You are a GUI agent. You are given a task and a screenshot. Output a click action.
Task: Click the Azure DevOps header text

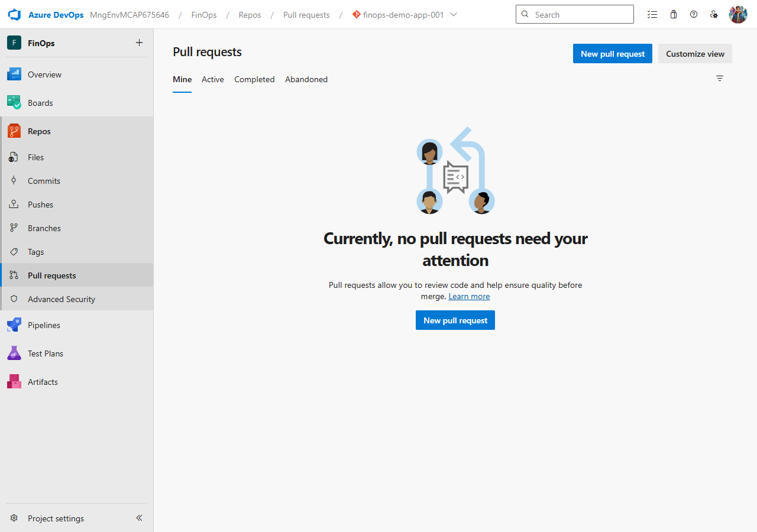coord(56,15)
